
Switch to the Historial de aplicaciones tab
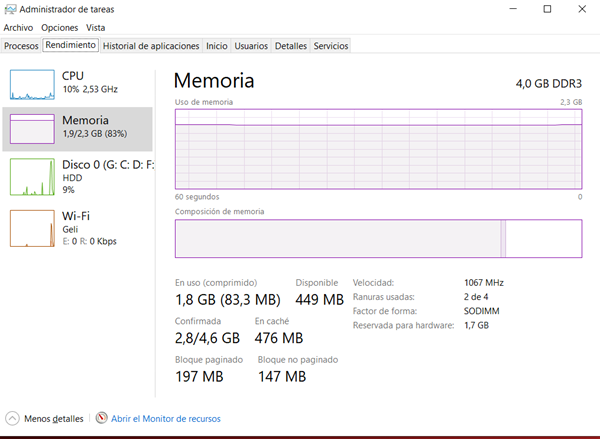click(x=151, y=46)
